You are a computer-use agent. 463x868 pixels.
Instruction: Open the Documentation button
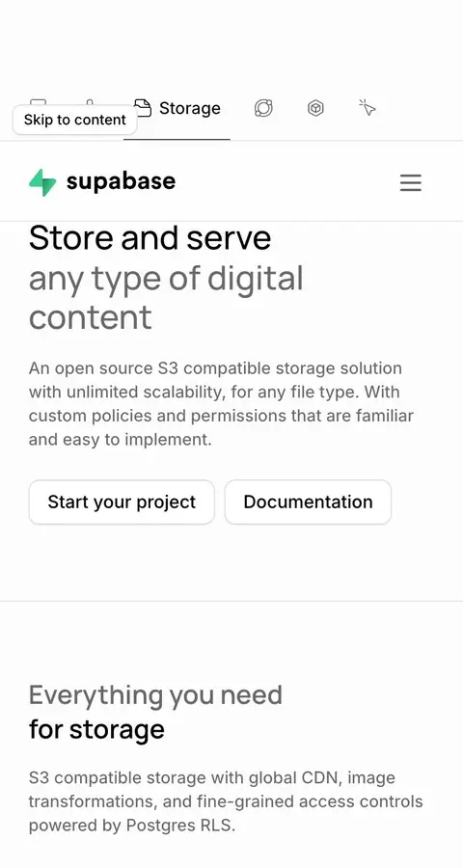point(308,502)
